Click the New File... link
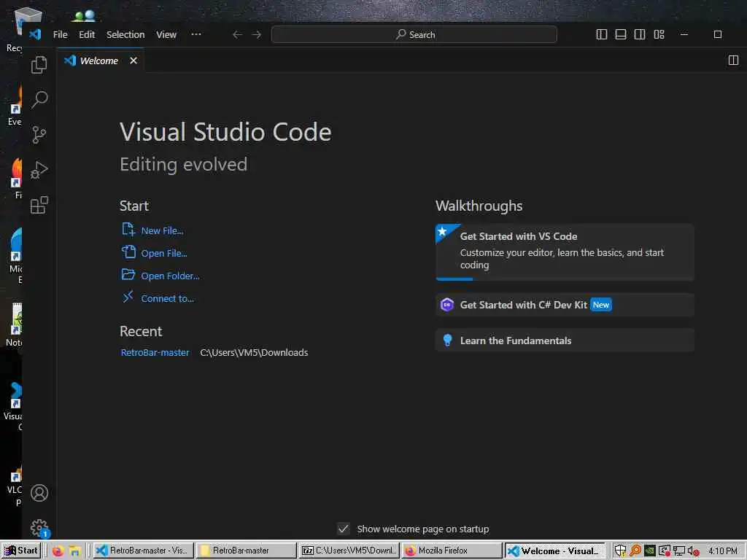Screen dimensions: 747x560 (162, 230)
